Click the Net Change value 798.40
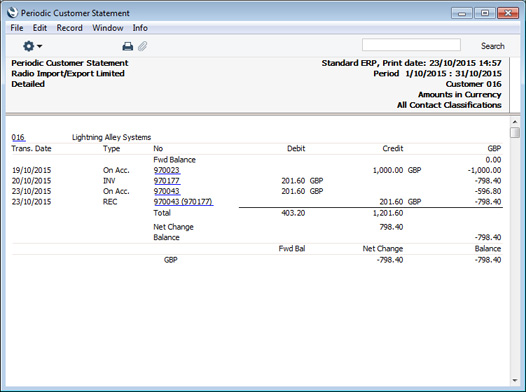This screenshot has width=526, height=392. tap(391, 227)
